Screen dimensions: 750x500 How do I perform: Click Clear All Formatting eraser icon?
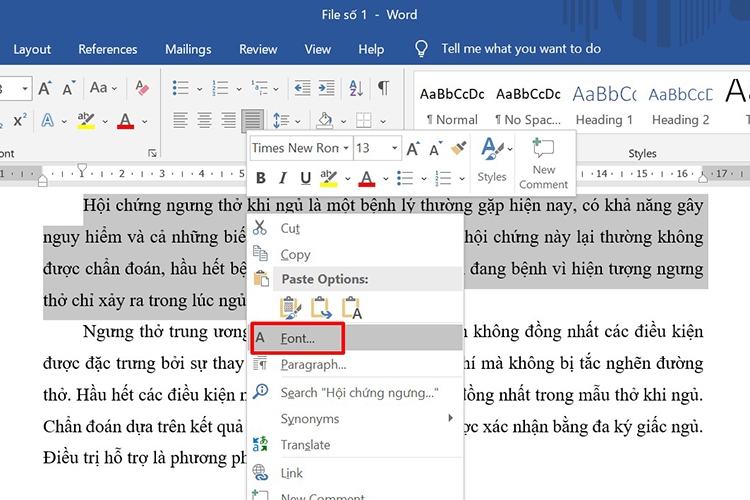tap(142, 88)
